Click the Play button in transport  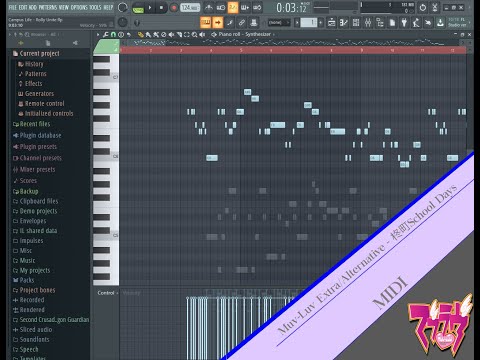point(150,7)
